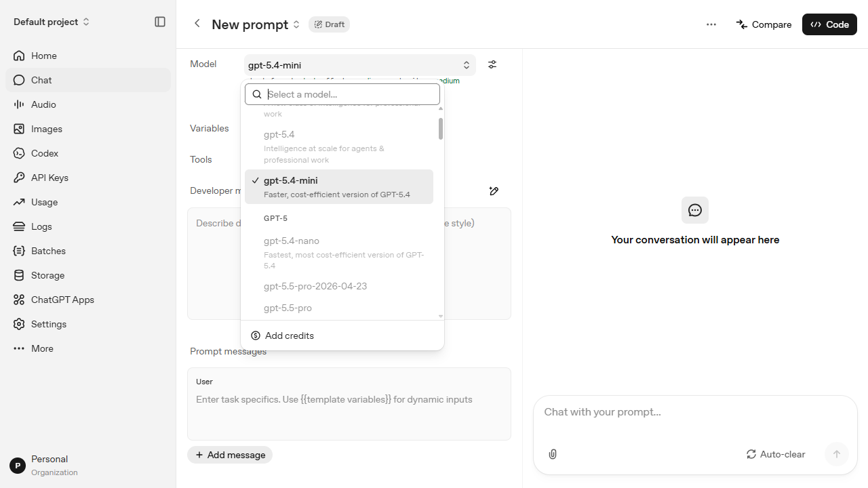
Task: Click the Audio waveform icon
Action: point(19,104)
